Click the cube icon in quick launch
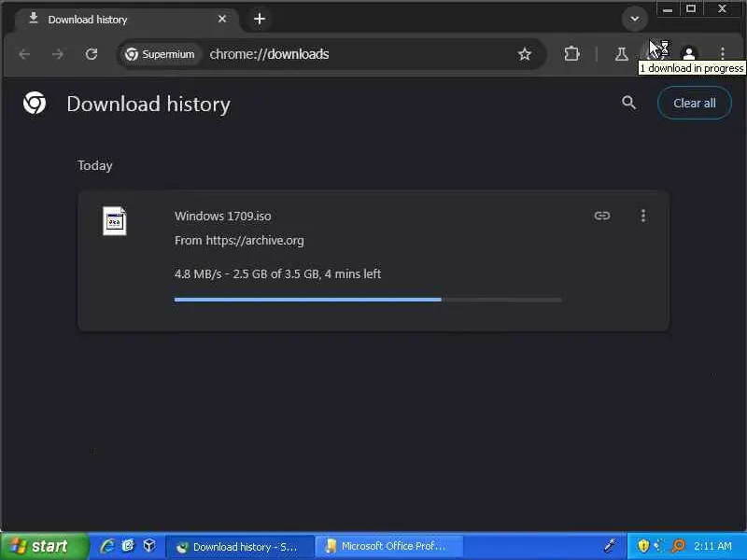This screenshot has height=560, width=747. [x=149, y=546]
